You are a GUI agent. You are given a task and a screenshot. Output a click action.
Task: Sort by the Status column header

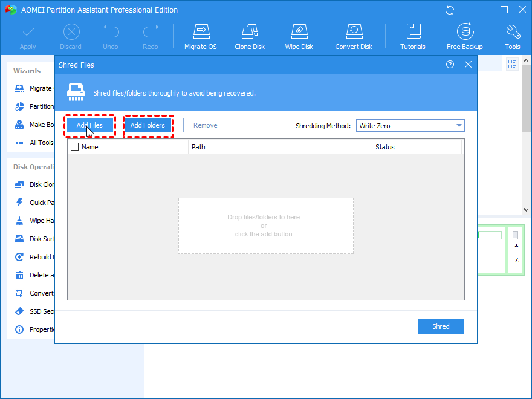point(417,147)
